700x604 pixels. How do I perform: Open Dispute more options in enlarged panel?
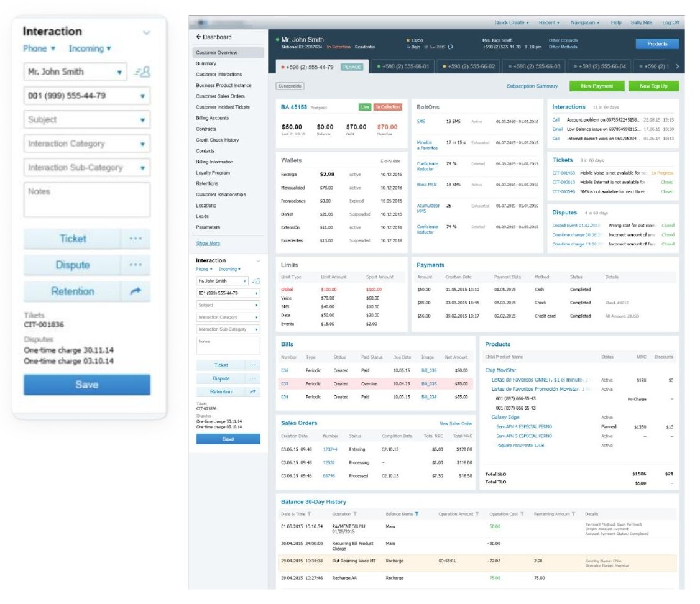click(136, 265)
